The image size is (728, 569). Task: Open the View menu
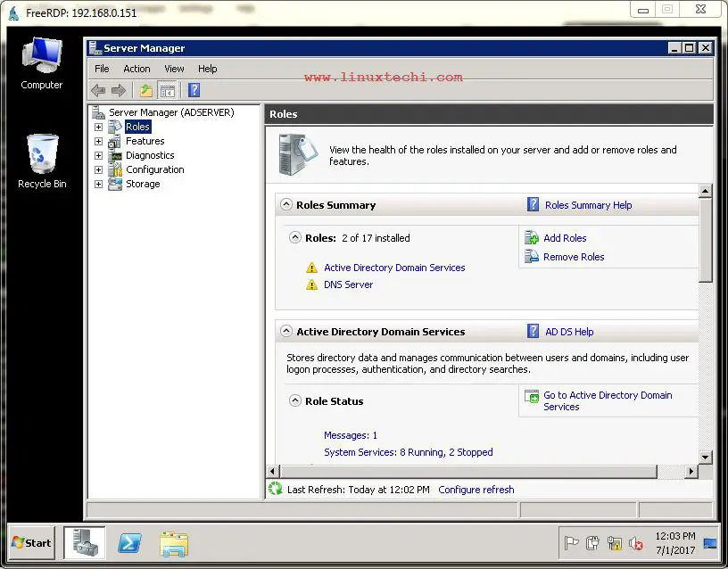coord(174,69)
